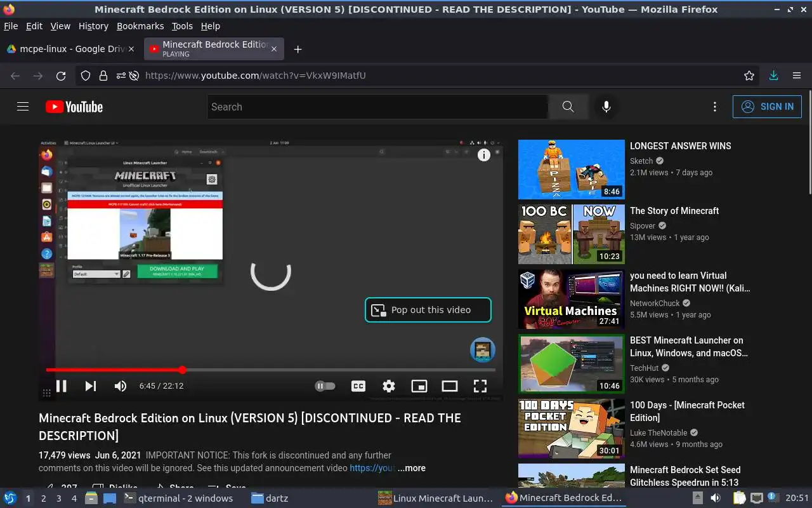Enable miniplayer mode

(419, 385)
